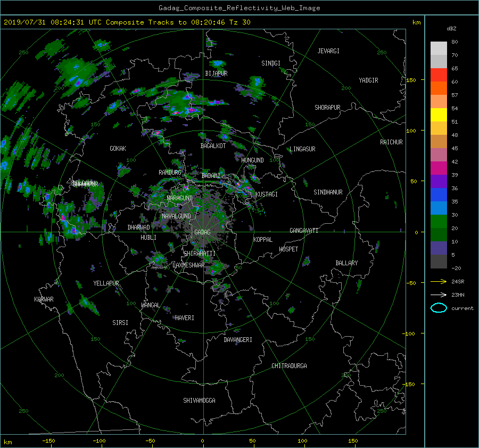This screenshot has width=479, height=448.
Task: Click the 150 km tick on right axis
Action: point(411,80)
